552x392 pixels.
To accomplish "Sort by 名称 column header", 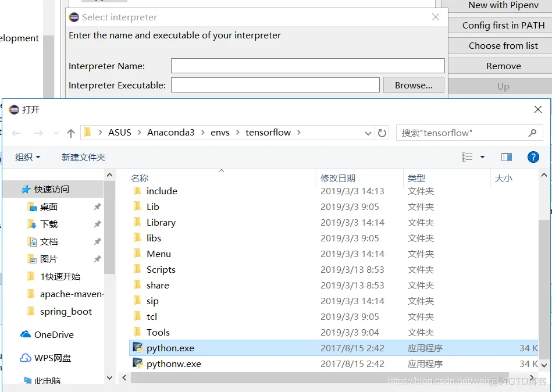I will click(x=140, y=179).
